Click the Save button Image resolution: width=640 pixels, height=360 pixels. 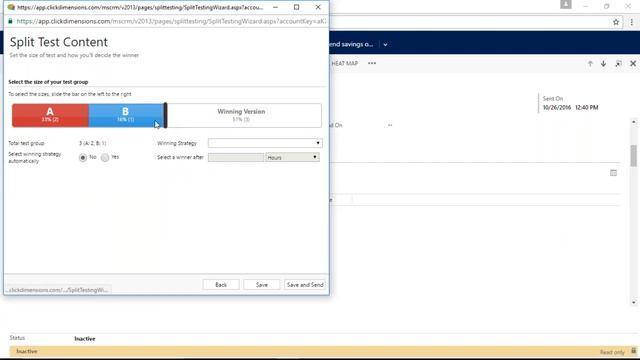262,284
